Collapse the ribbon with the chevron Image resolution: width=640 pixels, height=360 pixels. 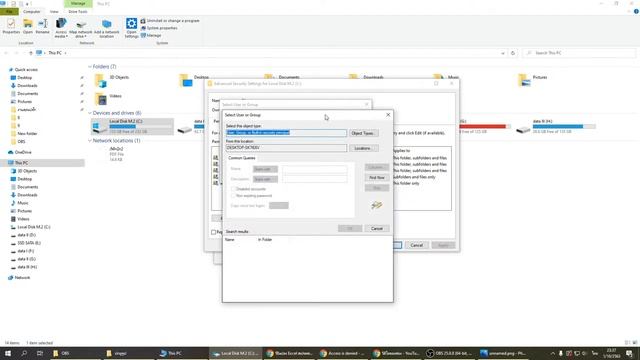(x=630, y=11)
